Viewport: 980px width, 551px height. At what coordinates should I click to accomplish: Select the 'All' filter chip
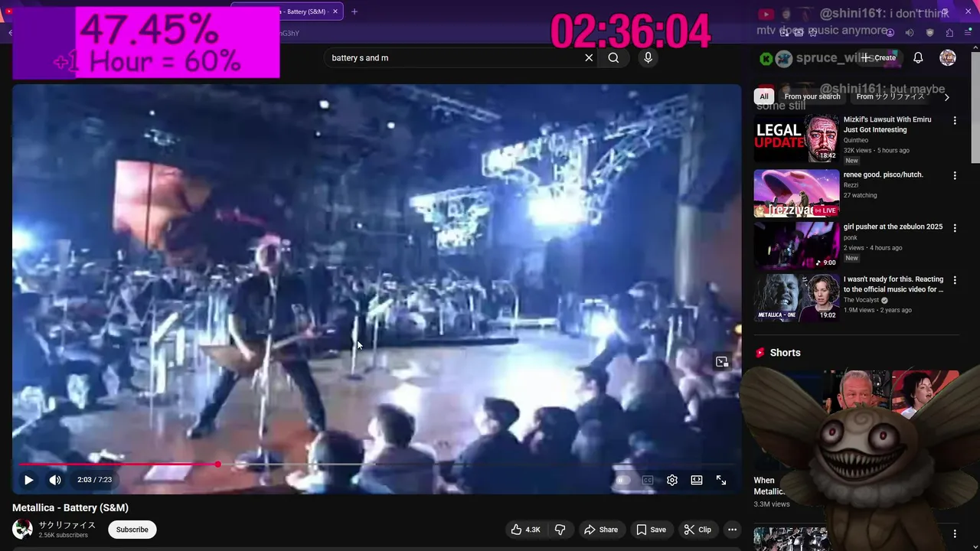click(x=763, y=96)
